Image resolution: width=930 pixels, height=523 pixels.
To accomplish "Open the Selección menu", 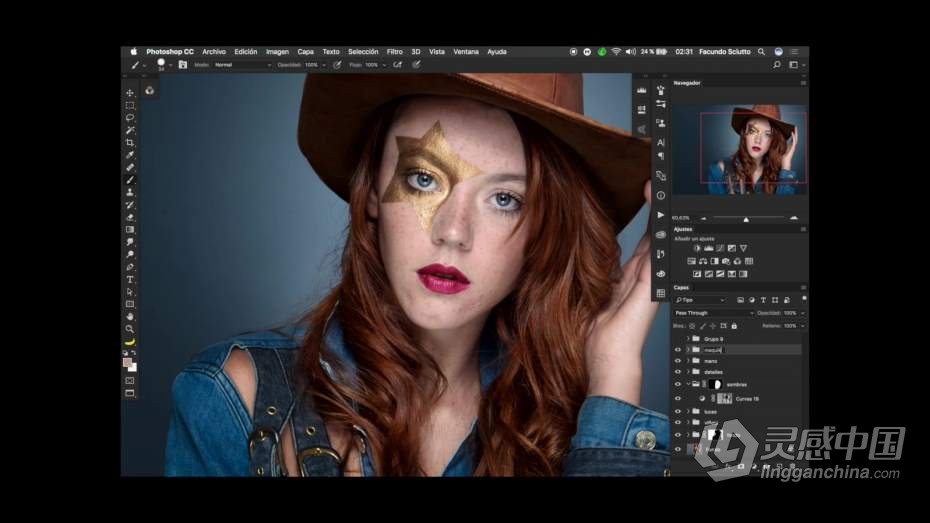I will [363, 52].
